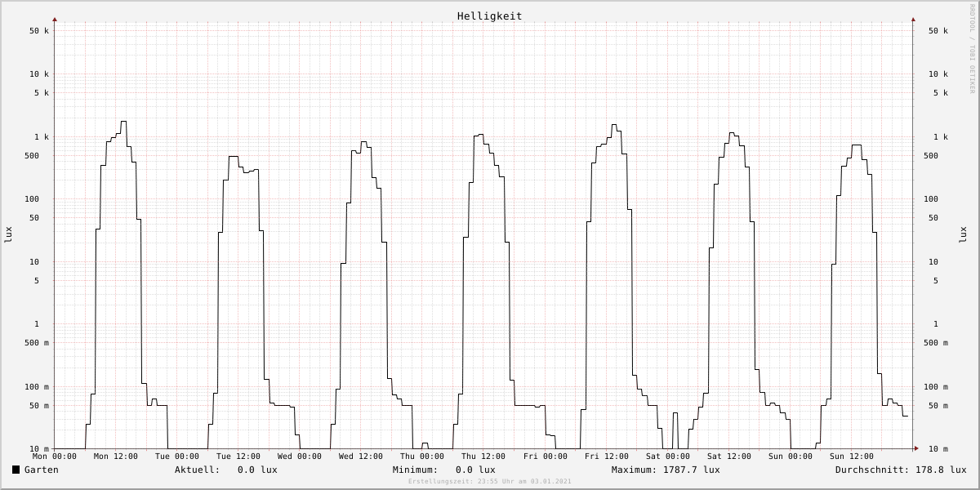The height and width of the screenshot is (490, 980).
Task: Click the rotated lux label on right axis
Action: pos(963,234)
